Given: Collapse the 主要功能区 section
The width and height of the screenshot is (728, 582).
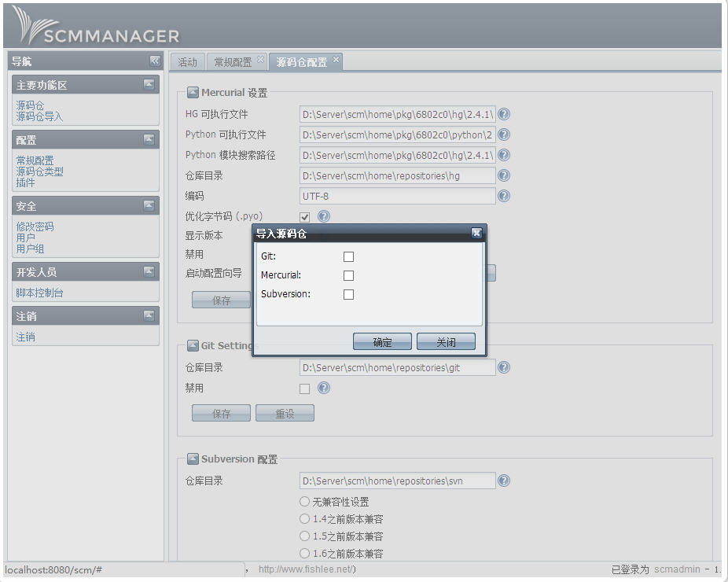Looking at the screenshot, I should [x=149, y=84].
